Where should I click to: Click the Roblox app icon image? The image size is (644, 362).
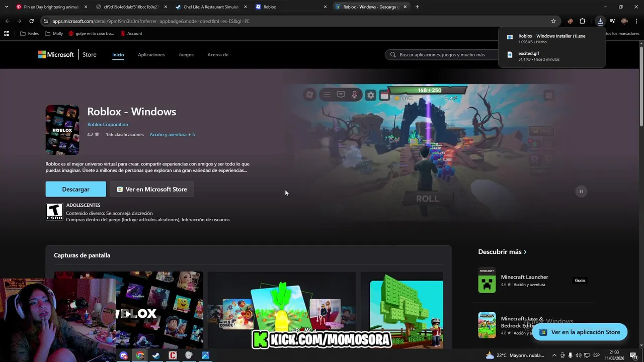(62, 130)
